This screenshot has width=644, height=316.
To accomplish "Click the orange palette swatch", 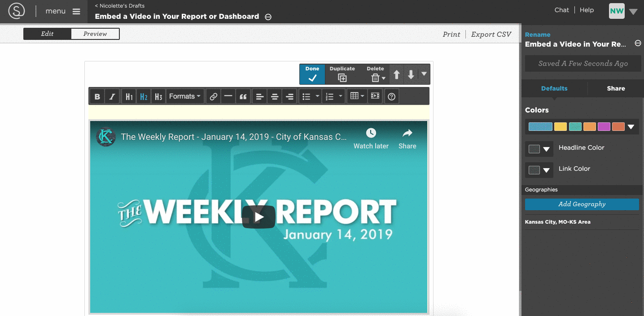I will coord(590,127).
